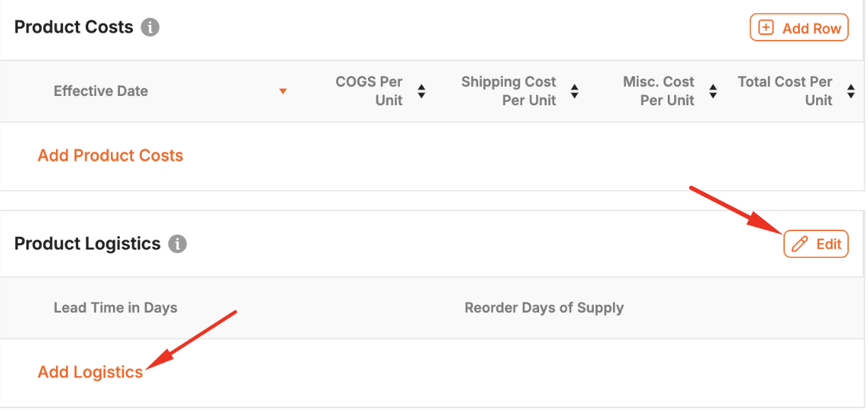Screen dimensions: 868x411
Task: Select the Total Cost Per Unit header text
Action: pos(785,91)
